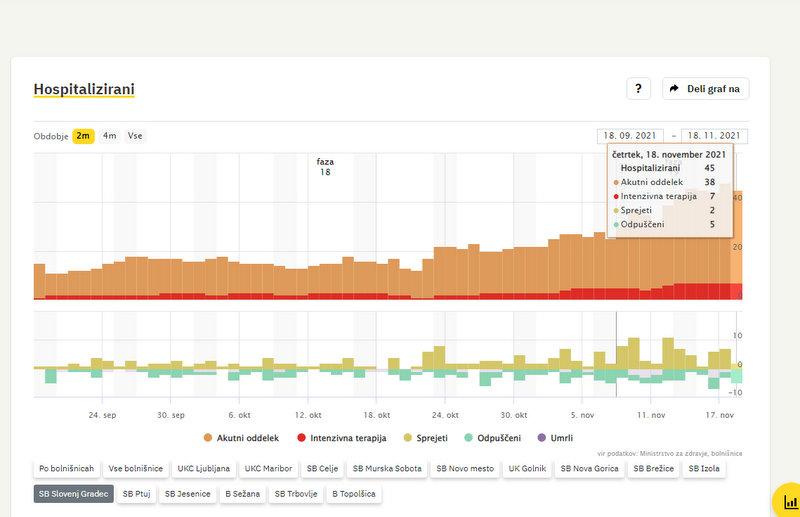Switch to Po bolnišnicah view

coord(66,468)
